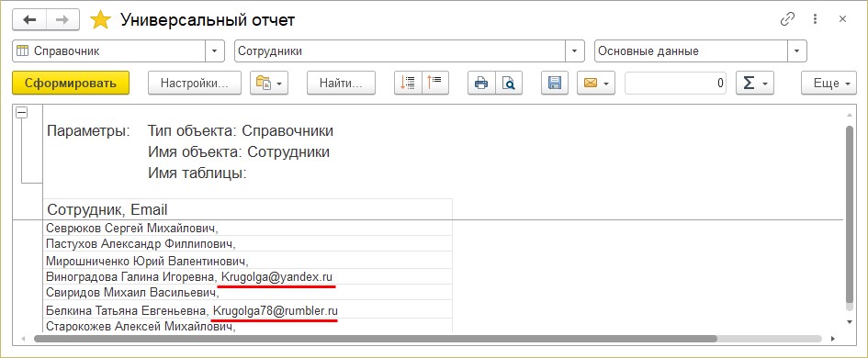
Task: Collapse all groups icon
Action: [435, 83]
